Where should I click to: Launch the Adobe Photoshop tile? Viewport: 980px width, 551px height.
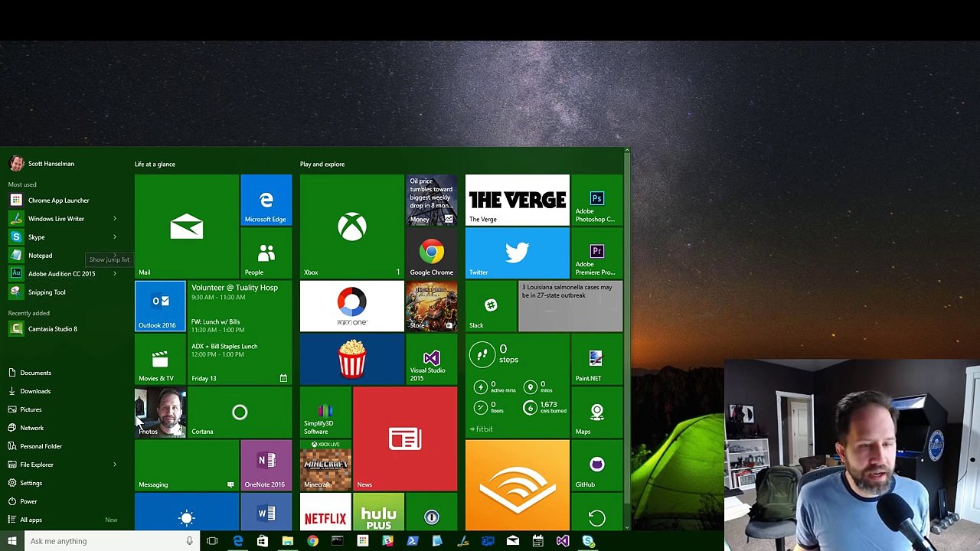pos(596,200)
